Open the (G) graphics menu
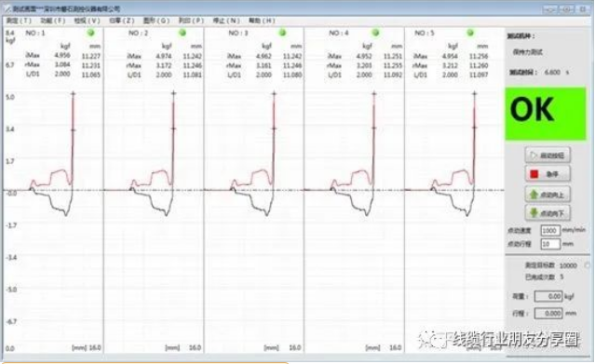 click(156, 20)
